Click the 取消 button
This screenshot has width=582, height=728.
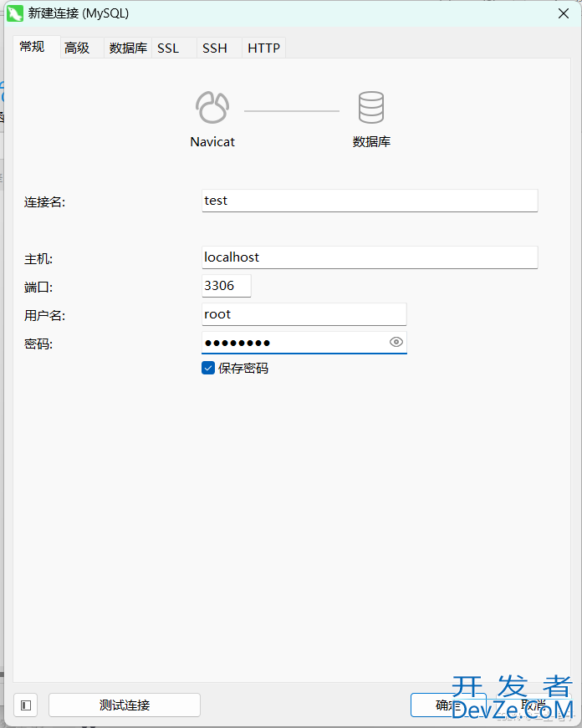pyautogui.click(x=533, y=705)
